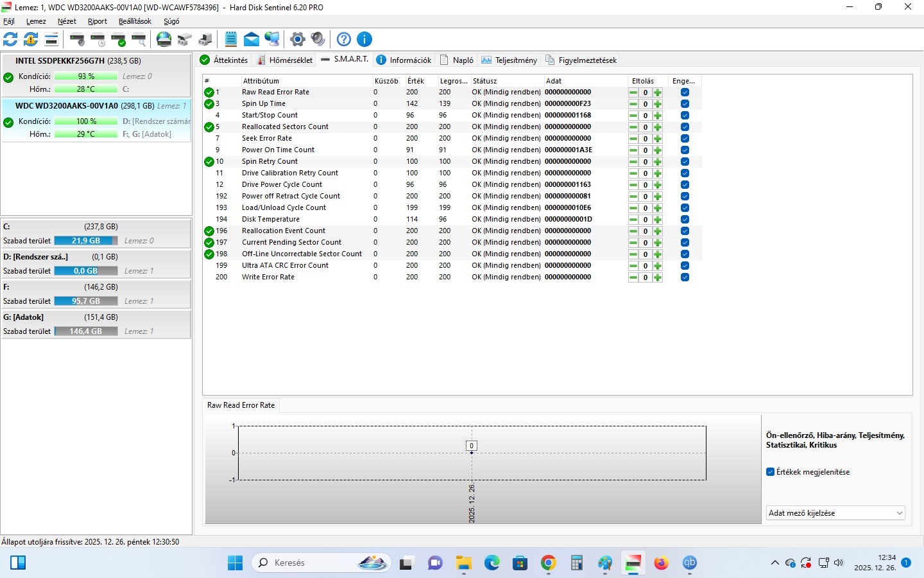Select the G: [Adatok] partition row
The image size is (924, 578).
coord(96,324)
